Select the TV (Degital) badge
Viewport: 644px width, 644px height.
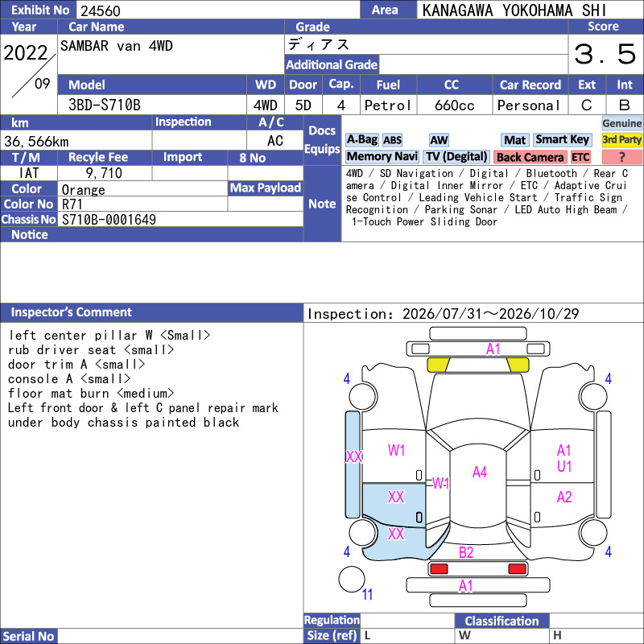coord(456,157)
